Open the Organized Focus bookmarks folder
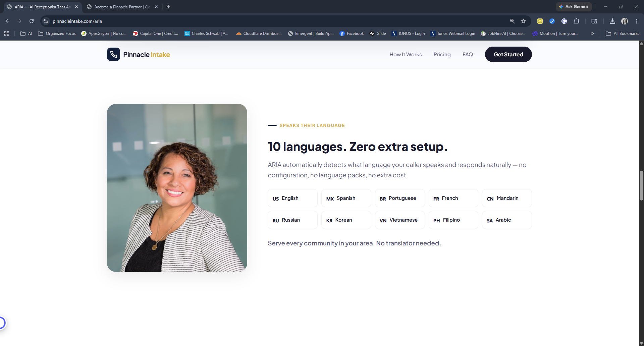Viewport: 644px width, 346px height. (57, 34)
